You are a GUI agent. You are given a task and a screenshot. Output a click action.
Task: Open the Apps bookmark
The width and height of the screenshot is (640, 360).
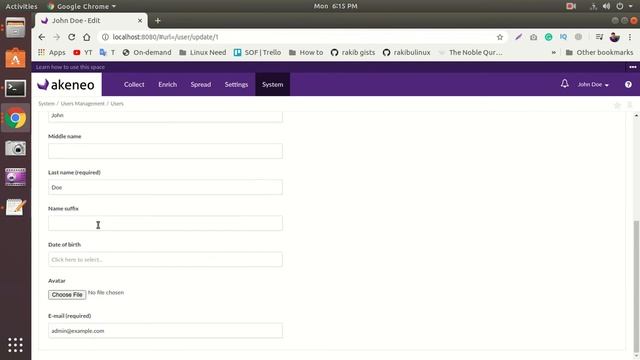(x=52, y=53)
